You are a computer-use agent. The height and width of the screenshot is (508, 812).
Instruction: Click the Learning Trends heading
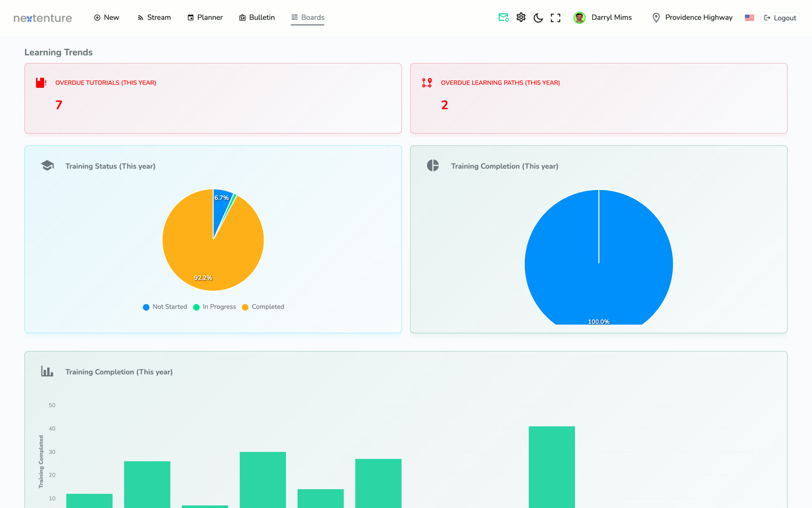tap(59, 52)
